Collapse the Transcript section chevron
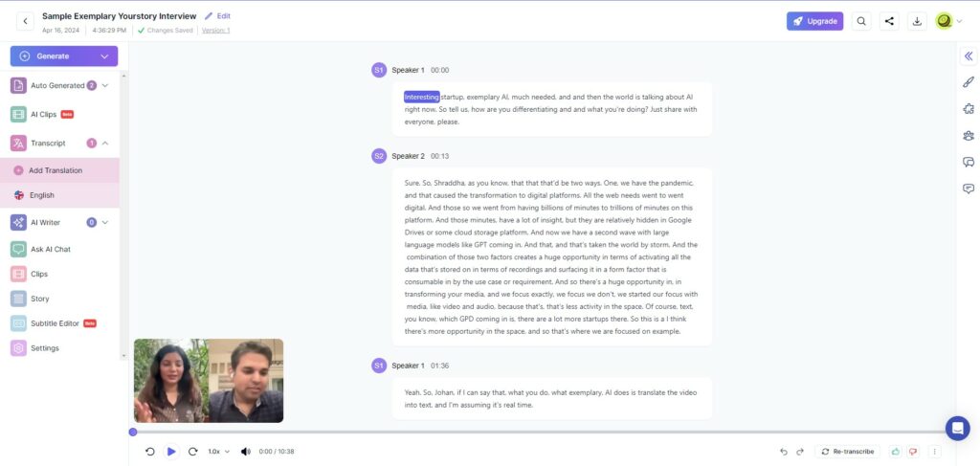Screen dimensions: 980x466 [x=105, y=143]
